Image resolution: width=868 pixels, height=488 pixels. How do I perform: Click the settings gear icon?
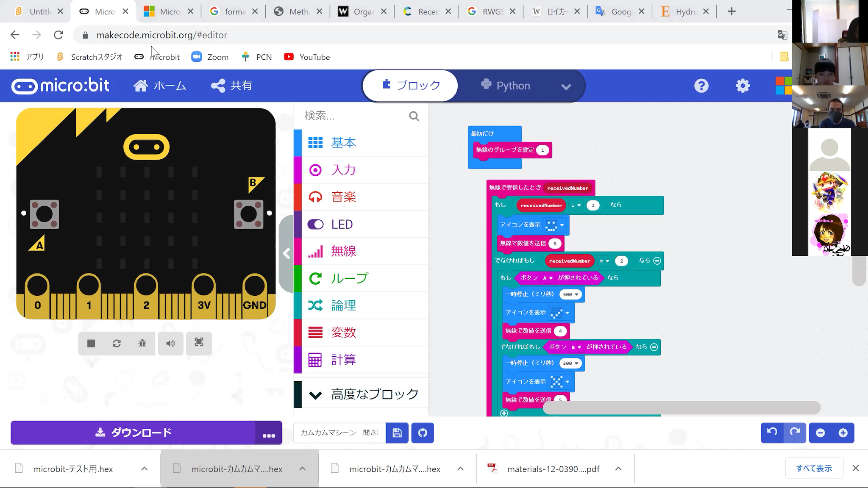click(743, 86)
